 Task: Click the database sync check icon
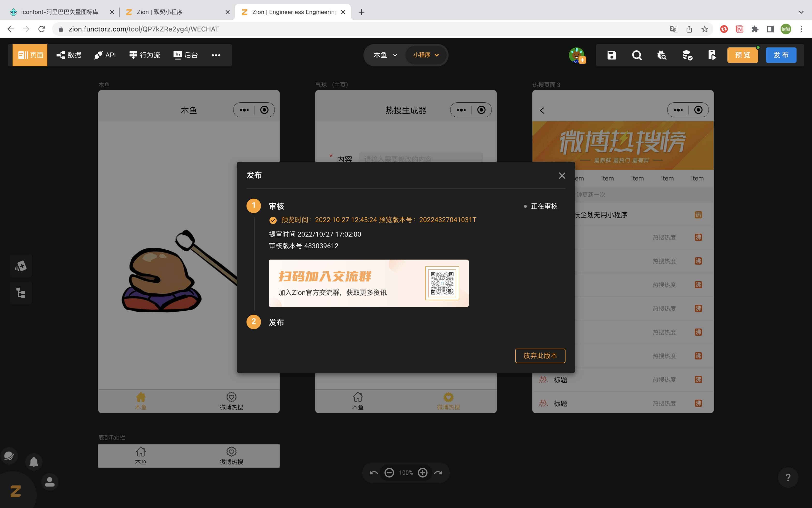tap(687, 55)
